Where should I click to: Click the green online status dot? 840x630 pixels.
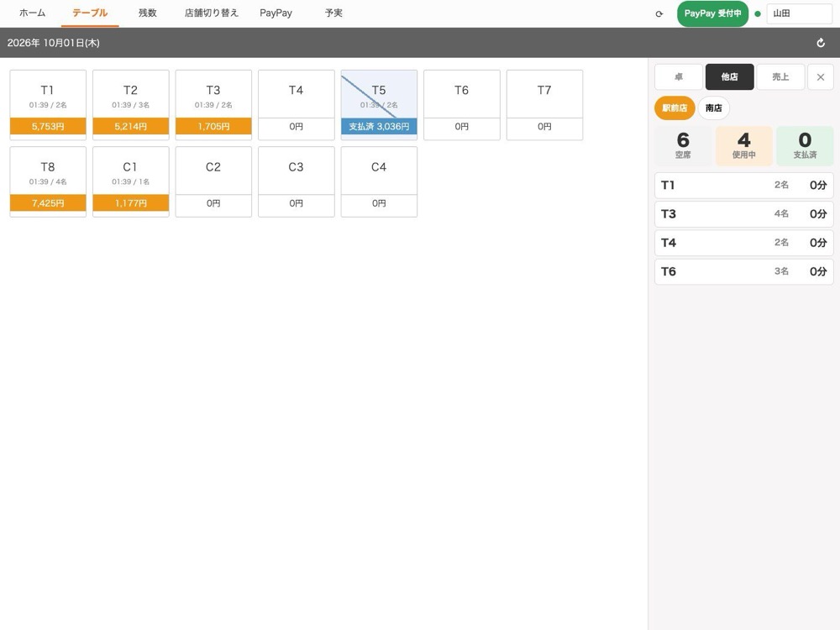(x=758, y=14)
